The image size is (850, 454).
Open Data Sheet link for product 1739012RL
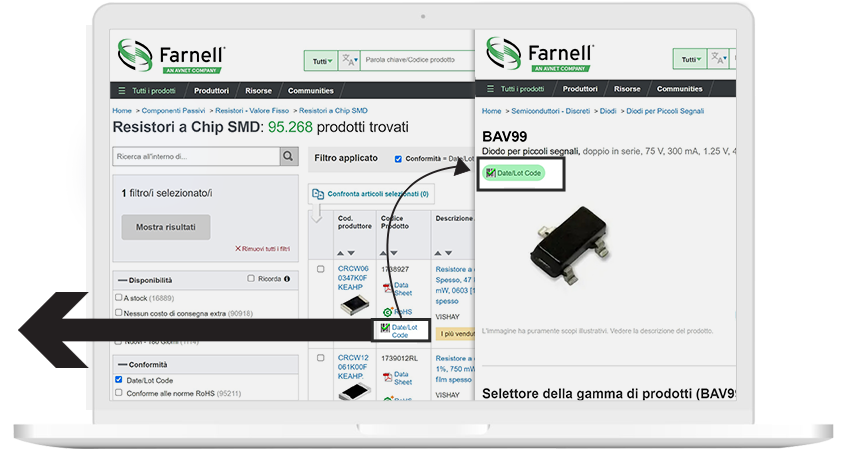pyautogui.click(x=403, y=378)
